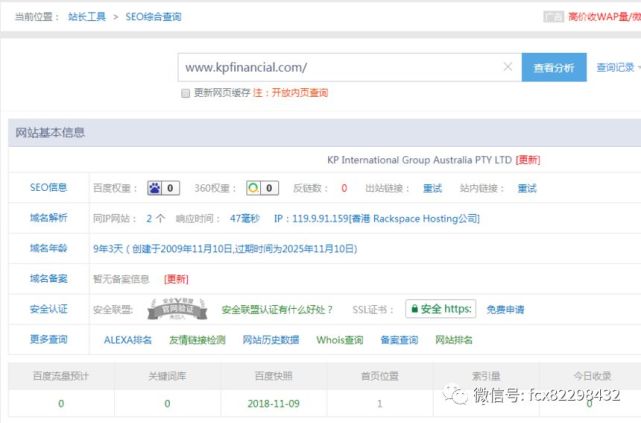
Task: Click the 关键词库 column header
Action: 167,376
